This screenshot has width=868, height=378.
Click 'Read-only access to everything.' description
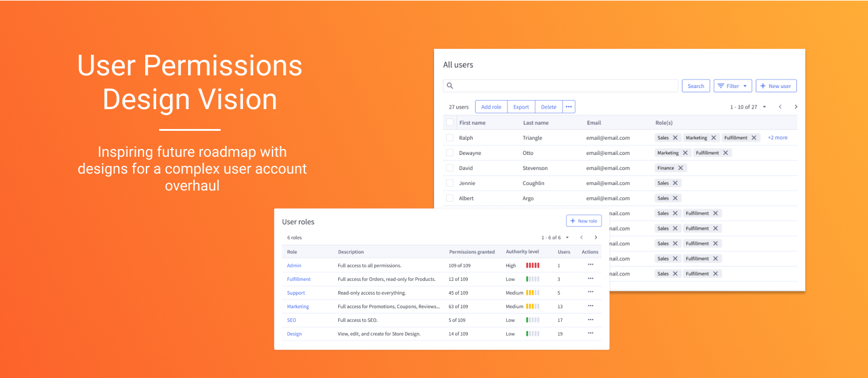(372, 293)
